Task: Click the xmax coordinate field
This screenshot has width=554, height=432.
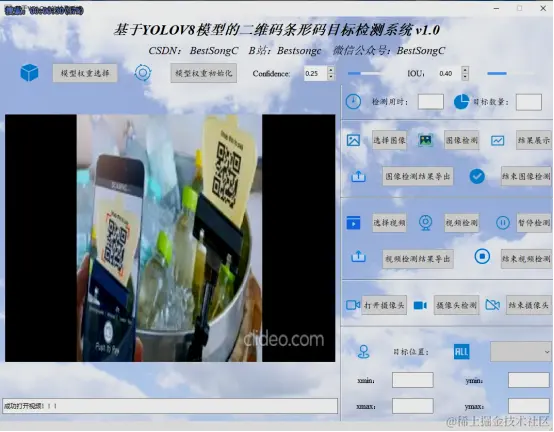Action: coord(413,406)
